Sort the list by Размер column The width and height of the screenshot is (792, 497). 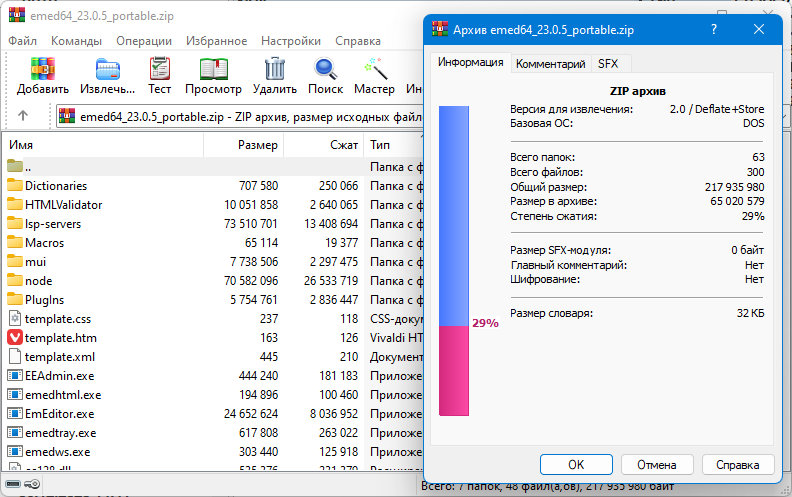pyautogui.click(x=243, y=145)
